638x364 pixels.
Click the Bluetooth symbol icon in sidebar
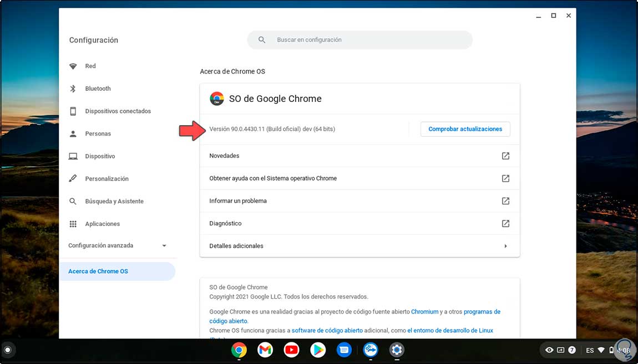[73, 89]
